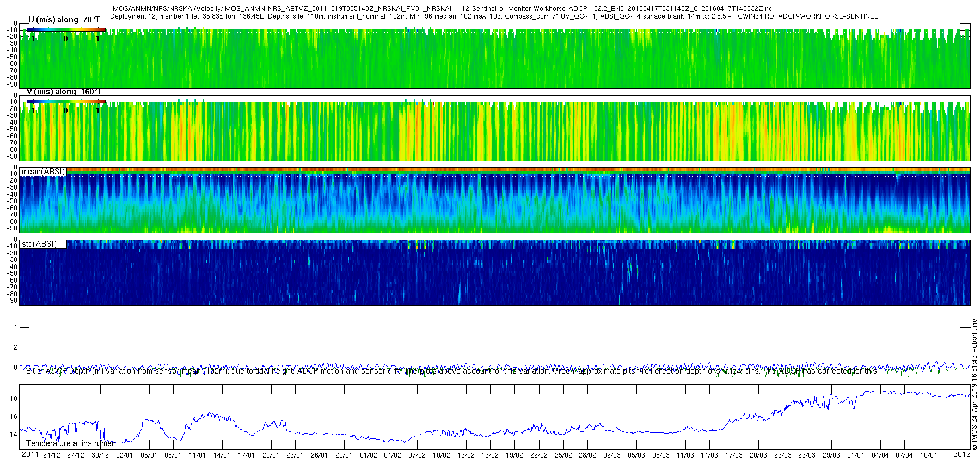Image resolution: width=980 pixels, height=463 pixels.
Task: Click the '20/01' date tick label
Action: pos(271,455)
